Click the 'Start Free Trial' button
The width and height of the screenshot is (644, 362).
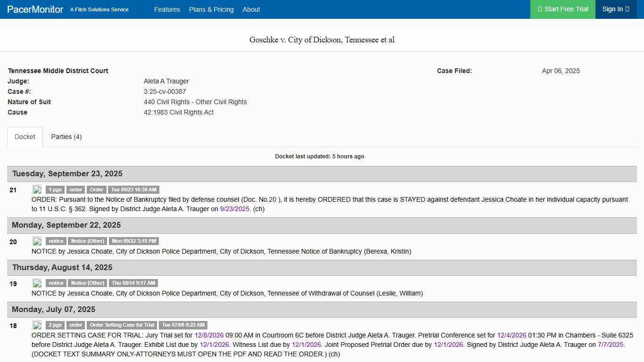(x=562, y=9)
